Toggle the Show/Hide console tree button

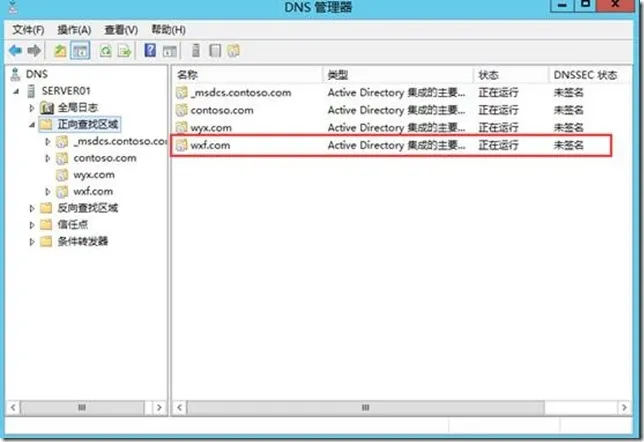point(80,51)
